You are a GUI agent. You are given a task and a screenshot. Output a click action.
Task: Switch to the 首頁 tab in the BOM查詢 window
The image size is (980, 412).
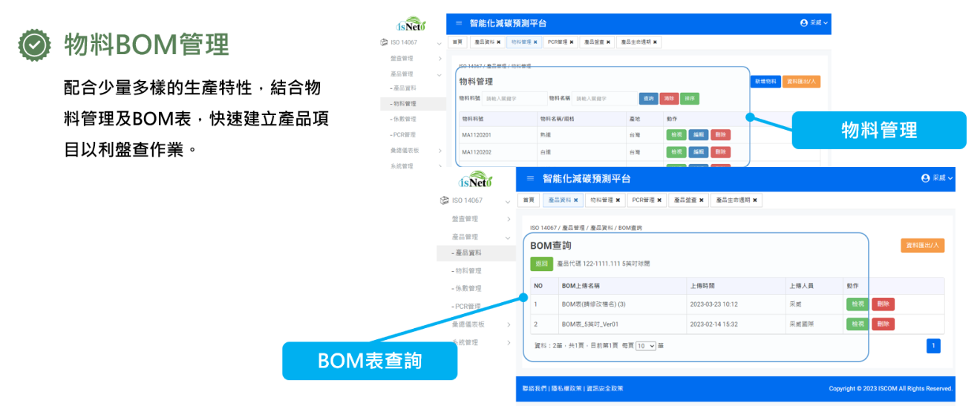pos(529,200)
